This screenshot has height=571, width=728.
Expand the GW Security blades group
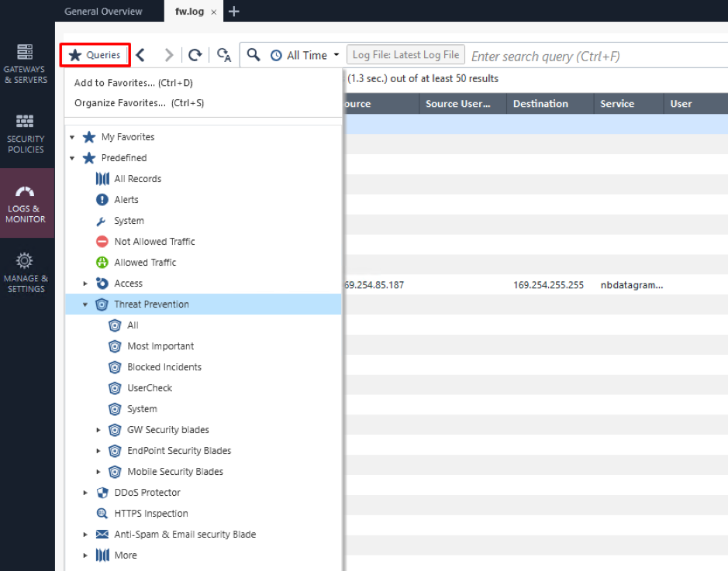tap(98, 430)
